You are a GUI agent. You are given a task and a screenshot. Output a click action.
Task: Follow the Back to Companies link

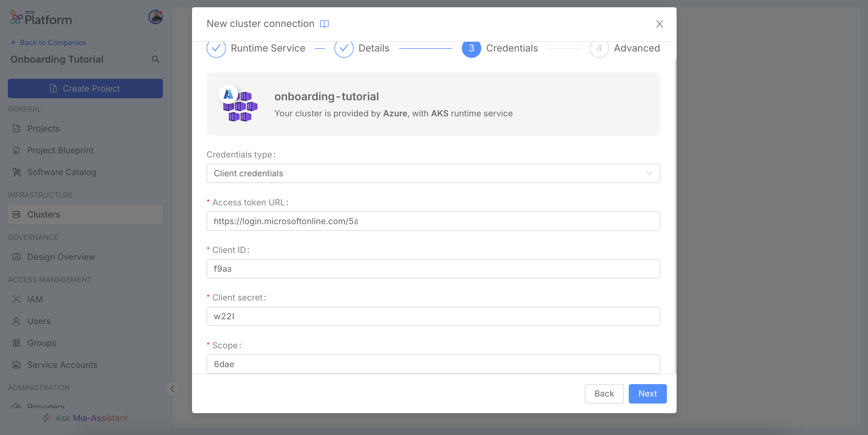click(x=48, y=42)
